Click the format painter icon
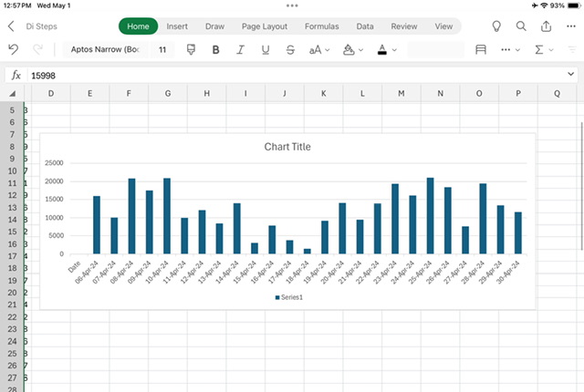Screen dimensions: 584x392 [x=190, y=49]
